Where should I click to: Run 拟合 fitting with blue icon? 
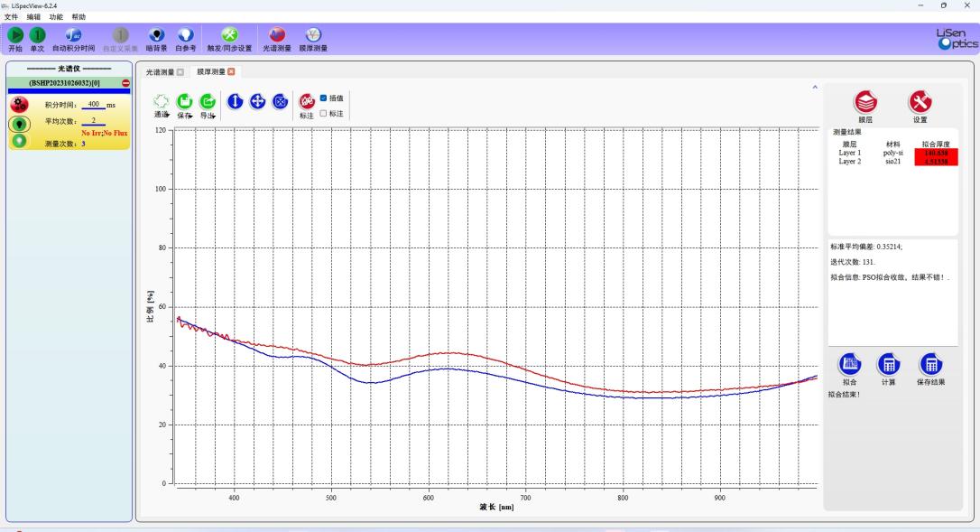(x=849, y=364)
